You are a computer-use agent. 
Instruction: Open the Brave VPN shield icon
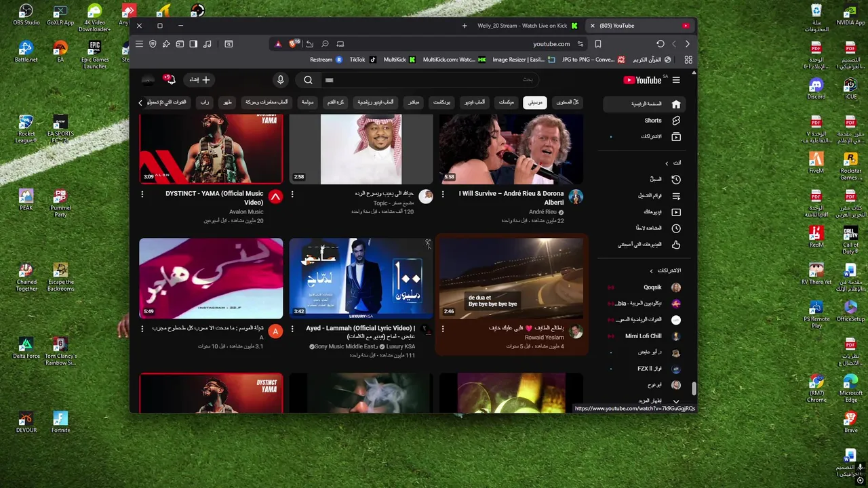click(153, 43)
